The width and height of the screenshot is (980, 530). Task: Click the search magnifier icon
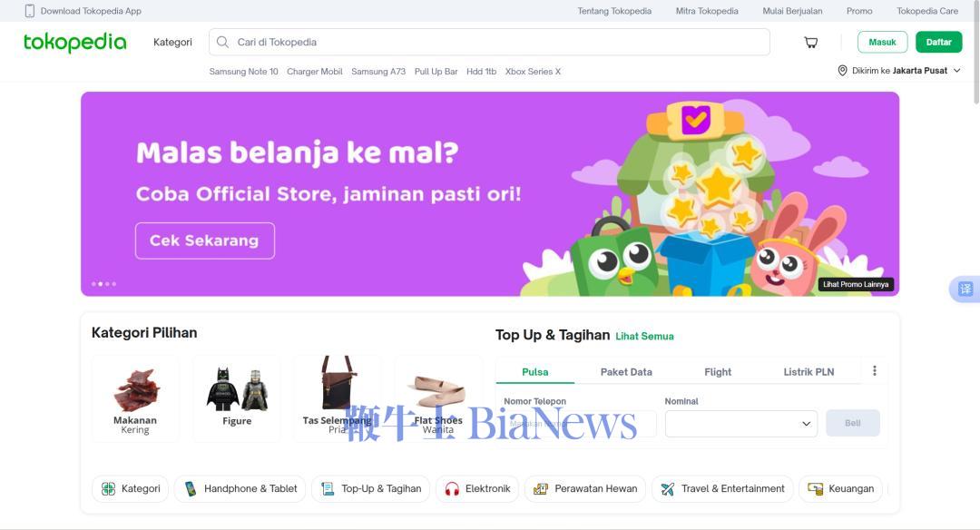pyautogui.click(x=222, y=42)
